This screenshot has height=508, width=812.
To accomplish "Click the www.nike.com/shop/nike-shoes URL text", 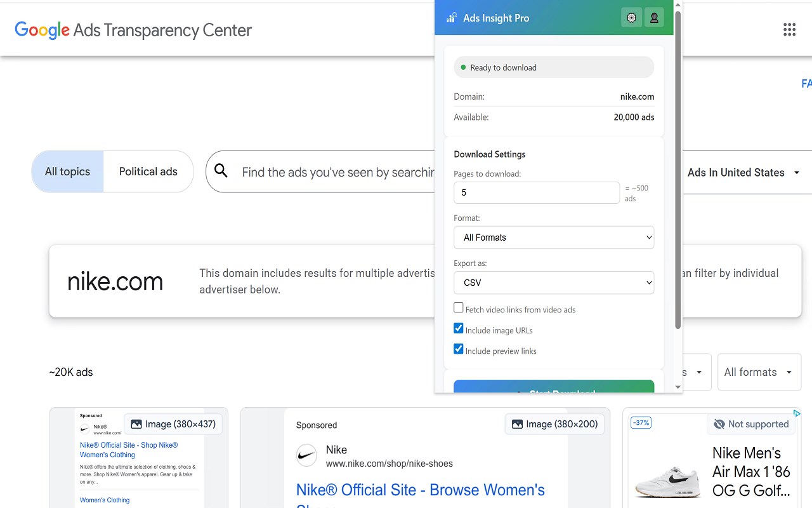I will pos(390,464).
